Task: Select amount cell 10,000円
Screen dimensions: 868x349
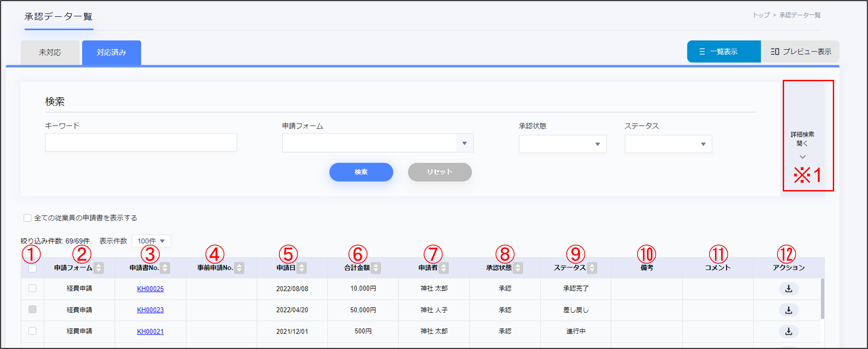Action: tap(363, 288)
